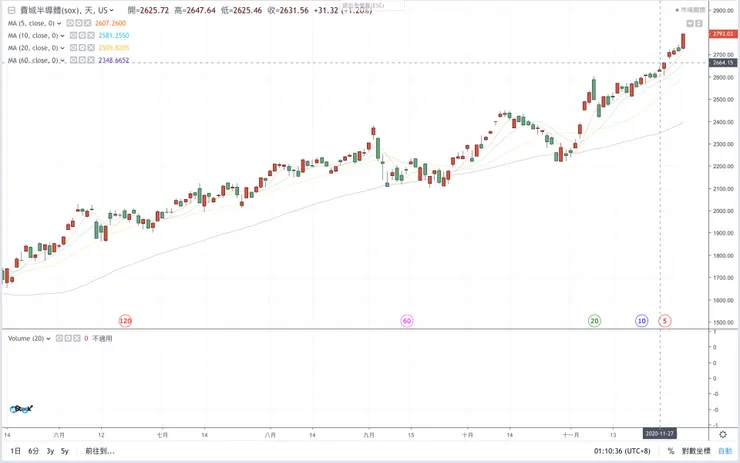
Task: Expand the MA (10, close, 0) dropdown arrow
Action: (62, 36)
